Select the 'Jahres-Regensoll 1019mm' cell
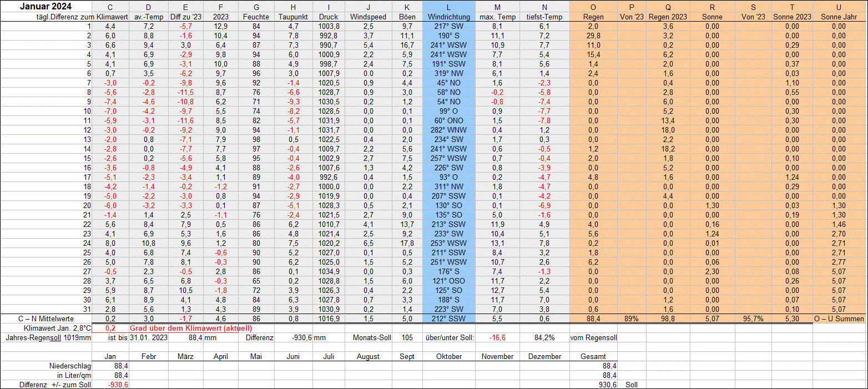Image resolution: width=868 pixels, height=389 pixels. point(48,337)
